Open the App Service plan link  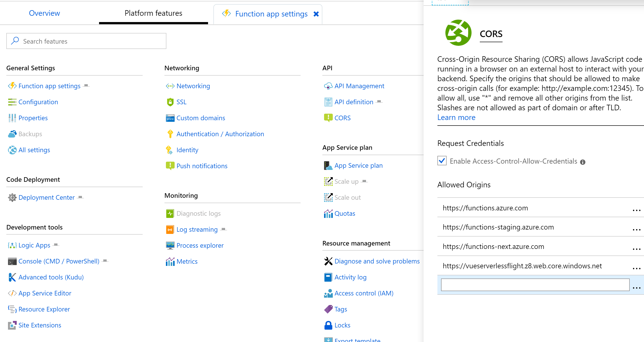[x=358, y=165]
